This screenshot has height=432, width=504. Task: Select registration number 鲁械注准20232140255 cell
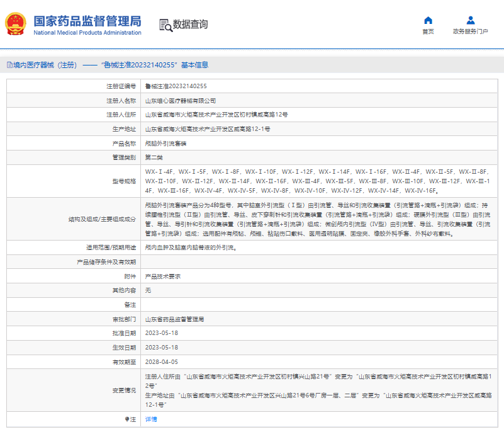click(176, 86)
